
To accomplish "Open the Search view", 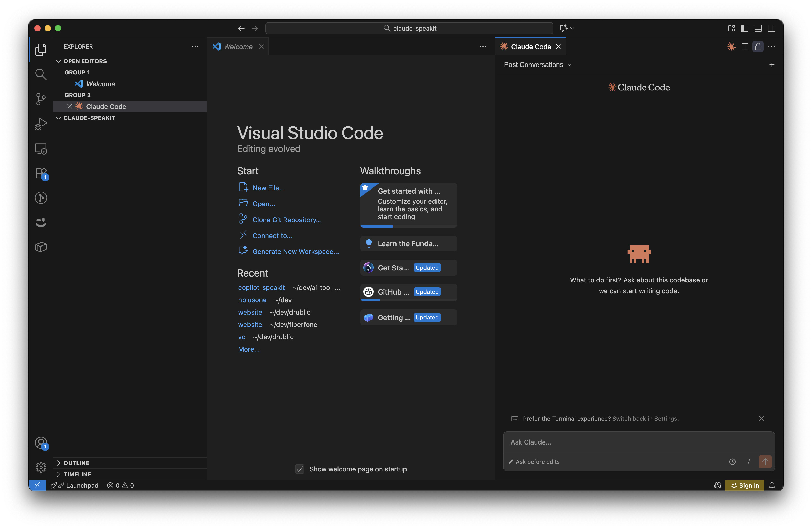I will pyautogui.click(x=41, y=74).
